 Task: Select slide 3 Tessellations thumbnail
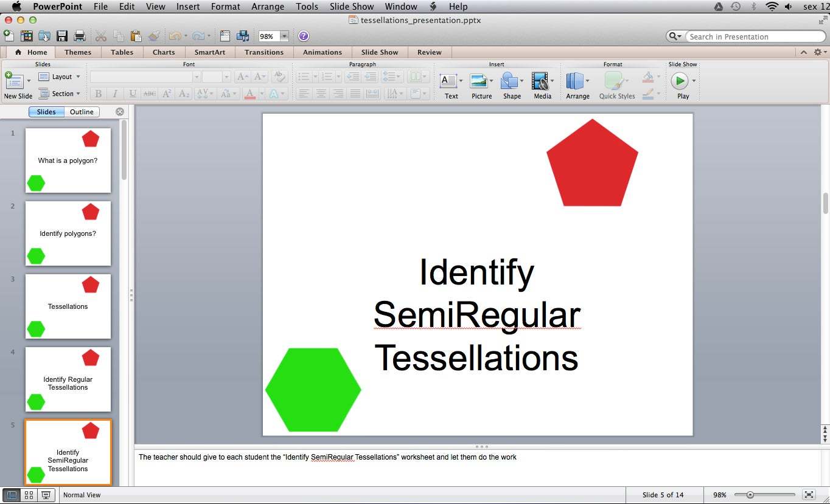tap(68, 306)
